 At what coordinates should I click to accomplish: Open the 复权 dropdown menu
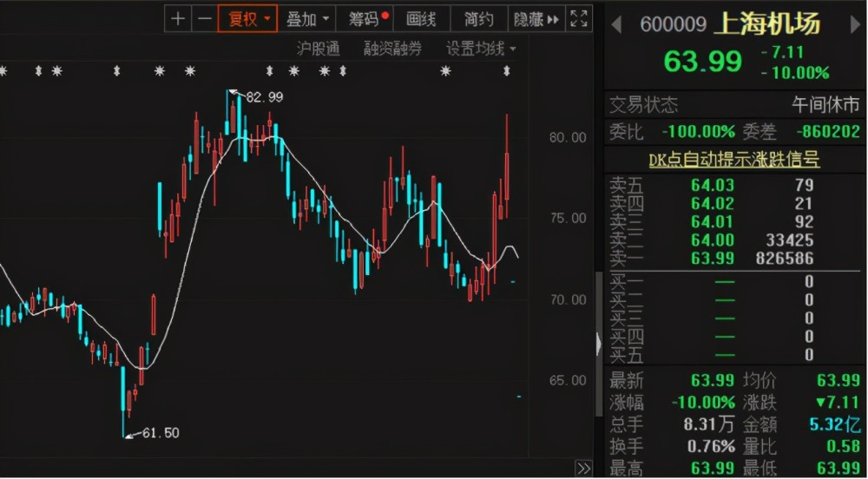(248, 19)
